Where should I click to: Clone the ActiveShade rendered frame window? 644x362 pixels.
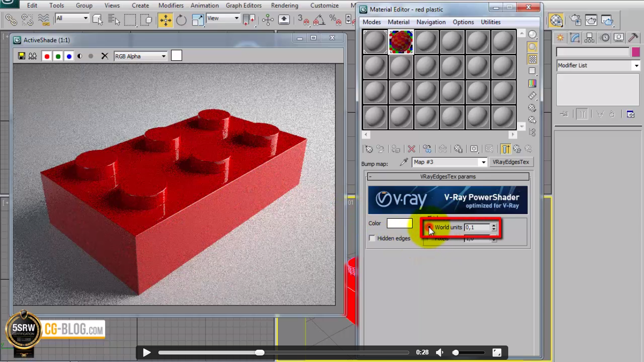click(x=33, y=56)
